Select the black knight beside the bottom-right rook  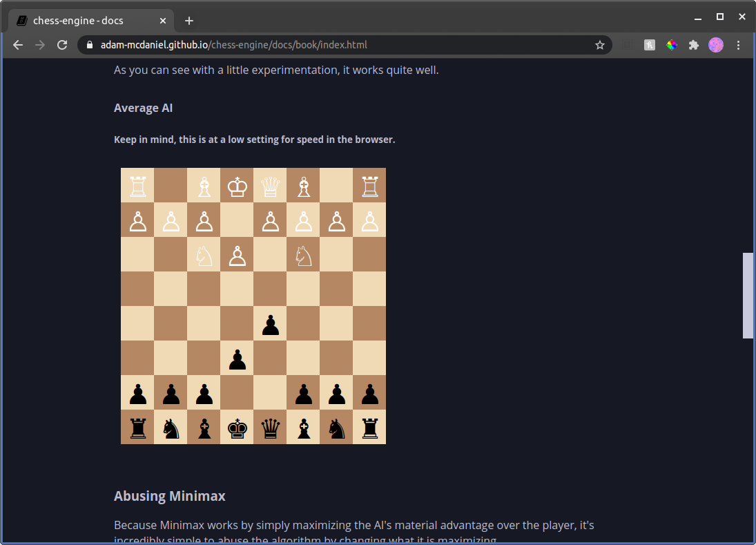(336, 428)
